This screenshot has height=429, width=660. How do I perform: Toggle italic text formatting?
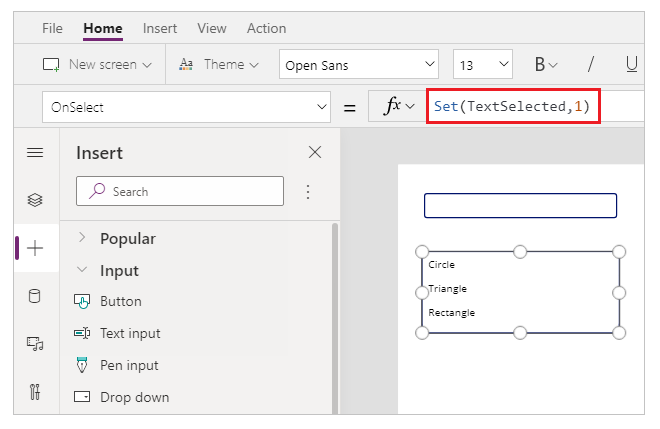[591, 65]
